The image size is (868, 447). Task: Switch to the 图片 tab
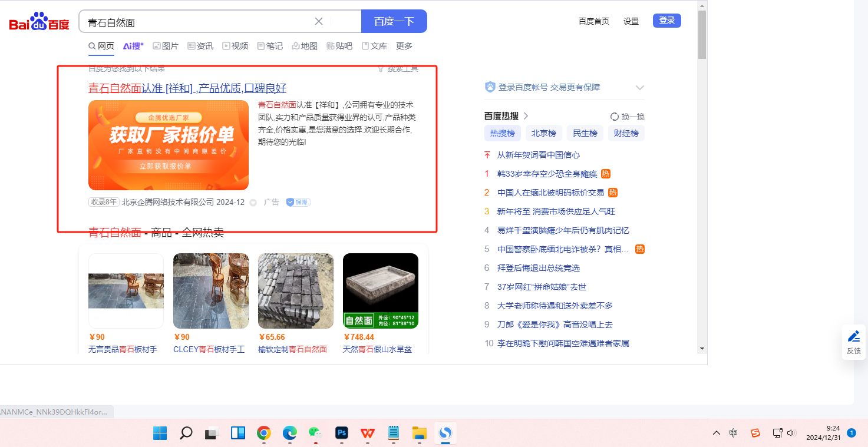pyautogui.click(x=166, y=46)
